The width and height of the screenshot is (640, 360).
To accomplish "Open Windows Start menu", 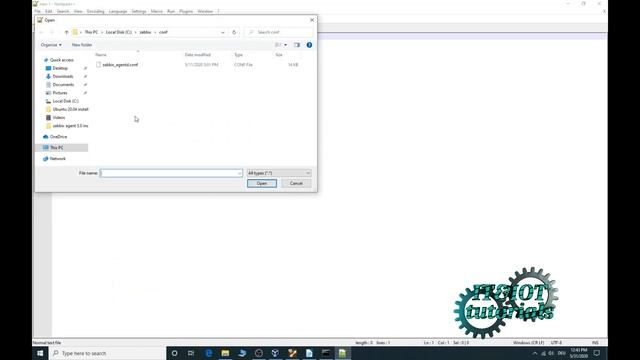I will pos(40,353).
